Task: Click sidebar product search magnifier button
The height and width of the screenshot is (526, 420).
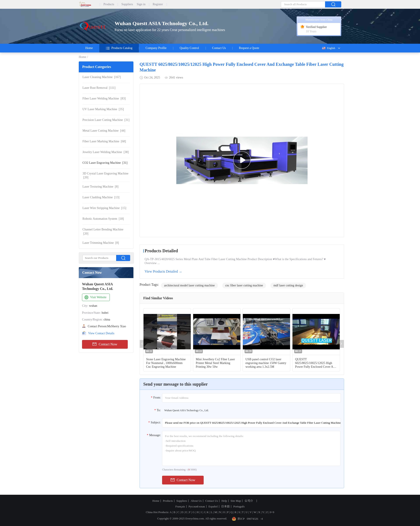Action: [123, 258]
